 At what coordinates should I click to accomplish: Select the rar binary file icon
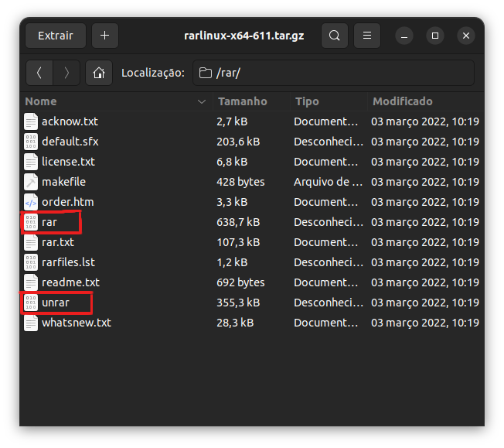click(31, 222)
